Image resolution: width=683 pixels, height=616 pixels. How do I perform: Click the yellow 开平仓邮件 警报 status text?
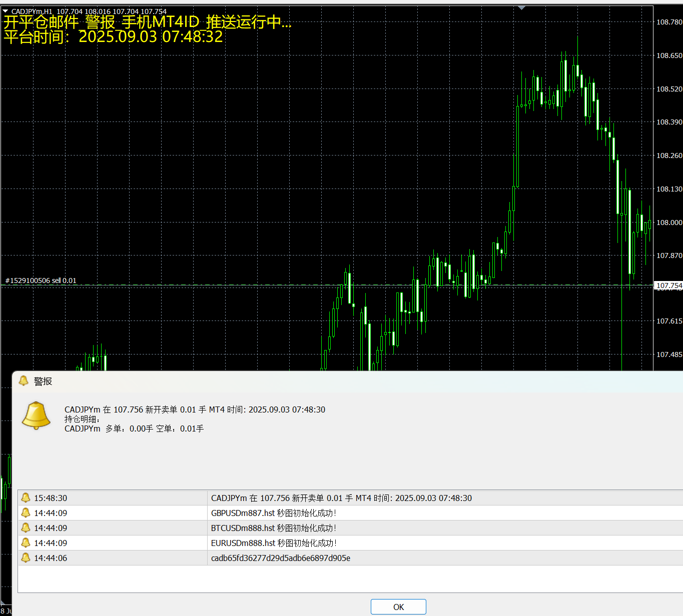point(147,21)
